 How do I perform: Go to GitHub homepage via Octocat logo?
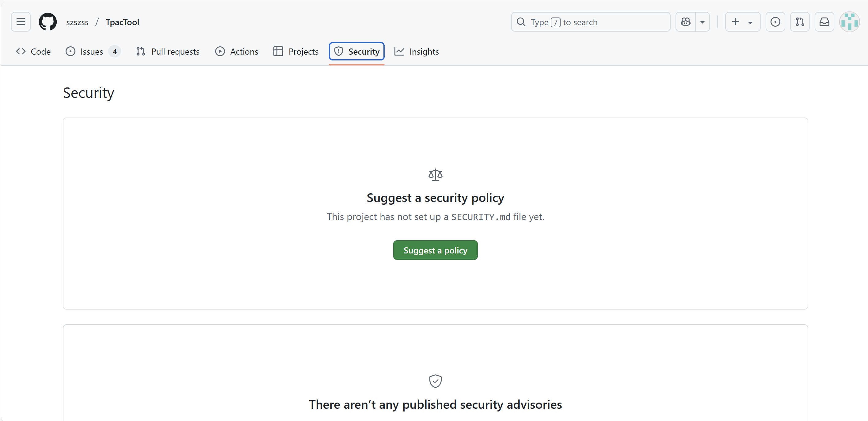click(48, 22)
